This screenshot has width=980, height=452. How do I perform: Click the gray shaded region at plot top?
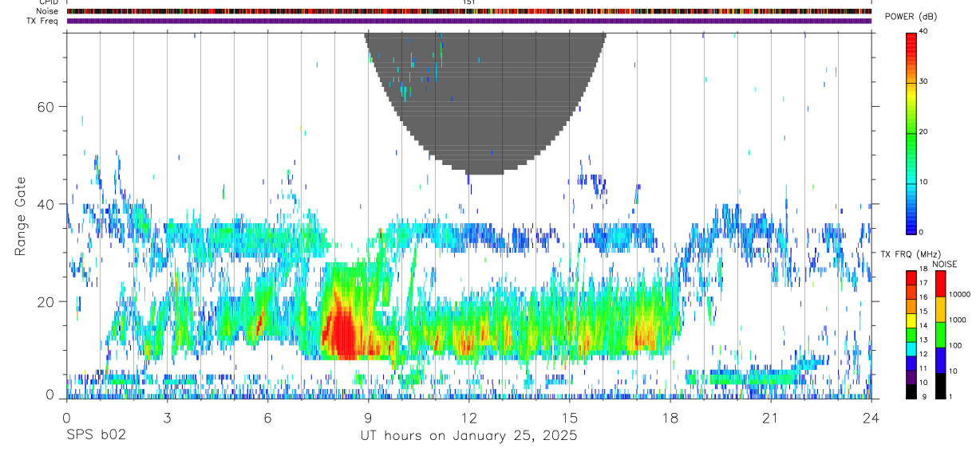[x=484, y=102]
